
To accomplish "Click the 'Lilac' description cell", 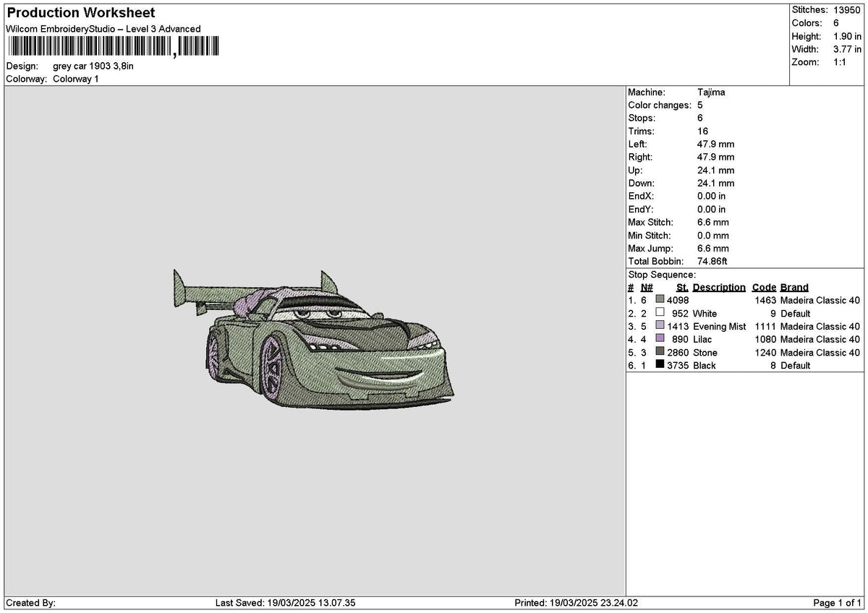I will pos(702,340).
